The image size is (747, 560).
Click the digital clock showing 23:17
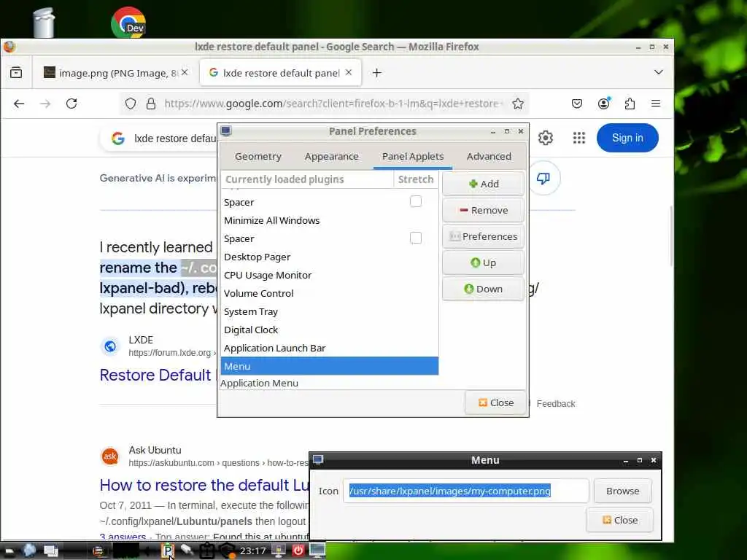point(252,551)
